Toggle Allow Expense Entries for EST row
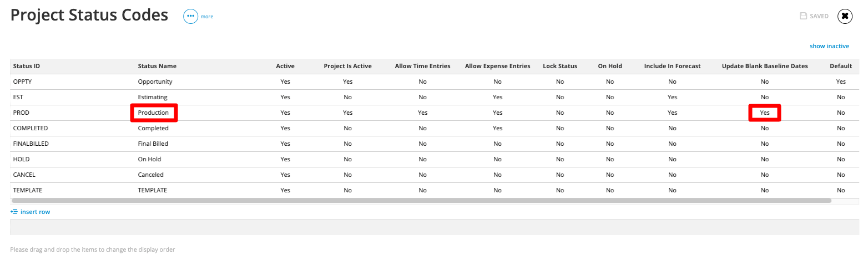The height and width of the screenshot is (260, 868). [x=497, y=97]
